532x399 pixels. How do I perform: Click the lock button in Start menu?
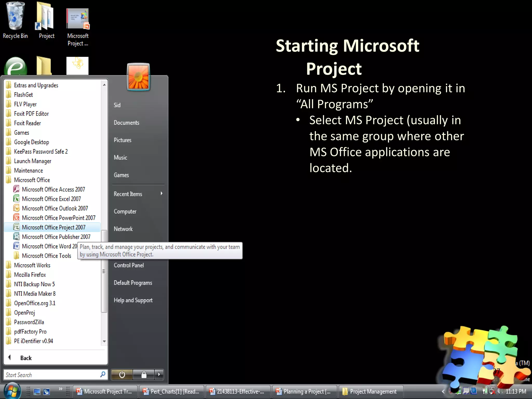[x=144, y=375]
